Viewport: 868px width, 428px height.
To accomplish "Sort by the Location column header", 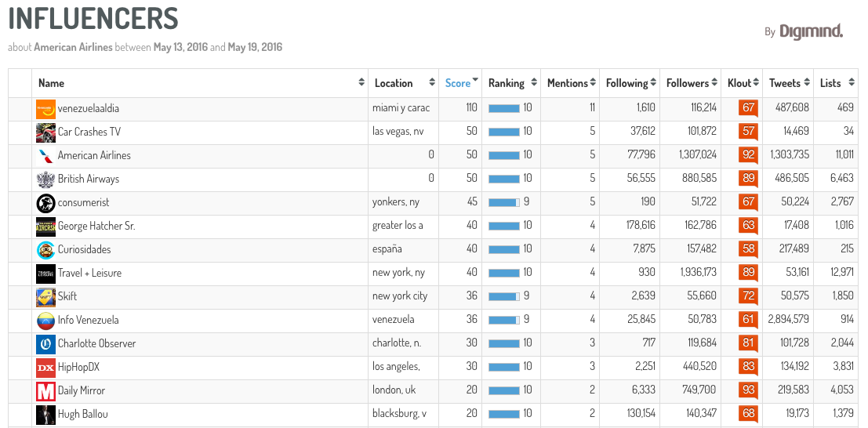I will (x=394, y=83).
